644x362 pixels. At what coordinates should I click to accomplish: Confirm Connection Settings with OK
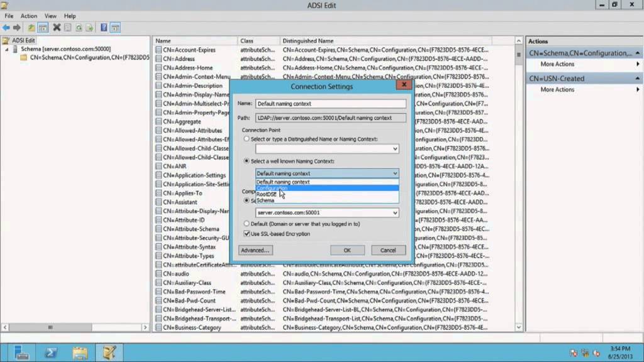click(x=347, y=250)
